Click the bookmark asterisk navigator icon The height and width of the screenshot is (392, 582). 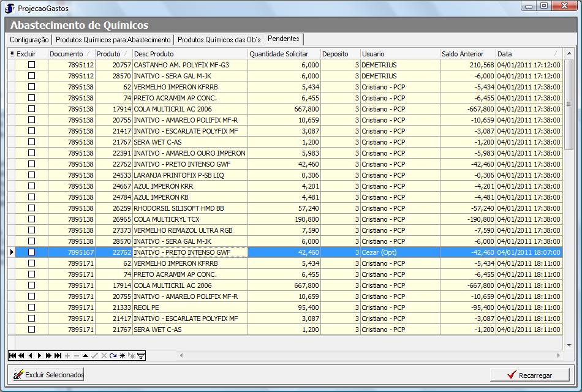coord(122,356)
